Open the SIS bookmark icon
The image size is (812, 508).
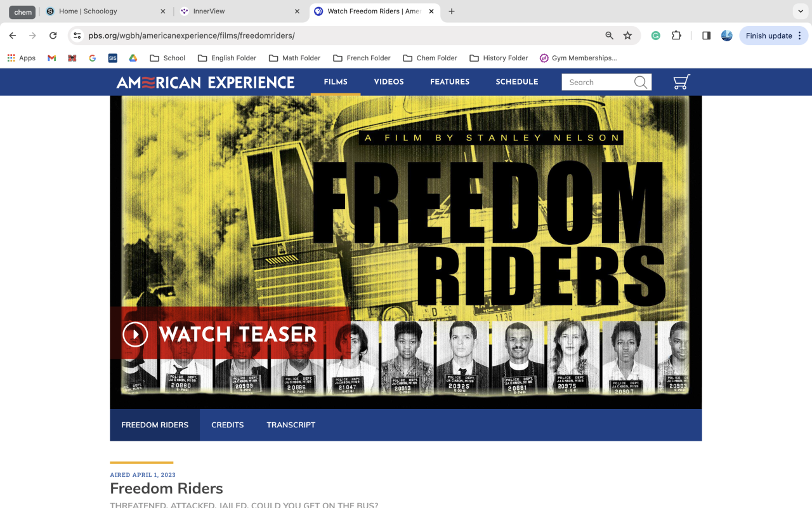pyautogui.click(x=113, y=58)
